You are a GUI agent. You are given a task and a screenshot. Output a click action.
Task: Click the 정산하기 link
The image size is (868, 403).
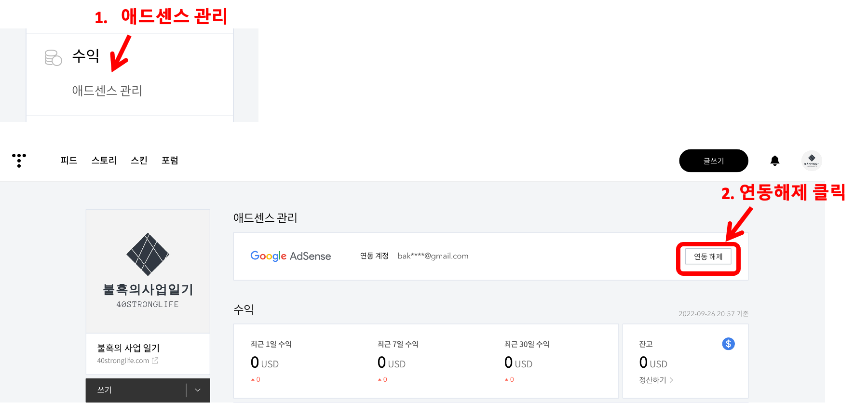tap(656, 380)
